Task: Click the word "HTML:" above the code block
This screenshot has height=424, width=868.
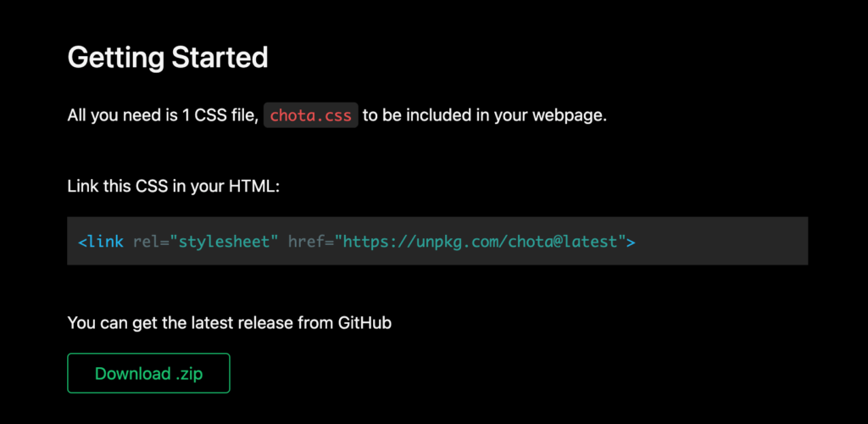Action: point(254,187)
